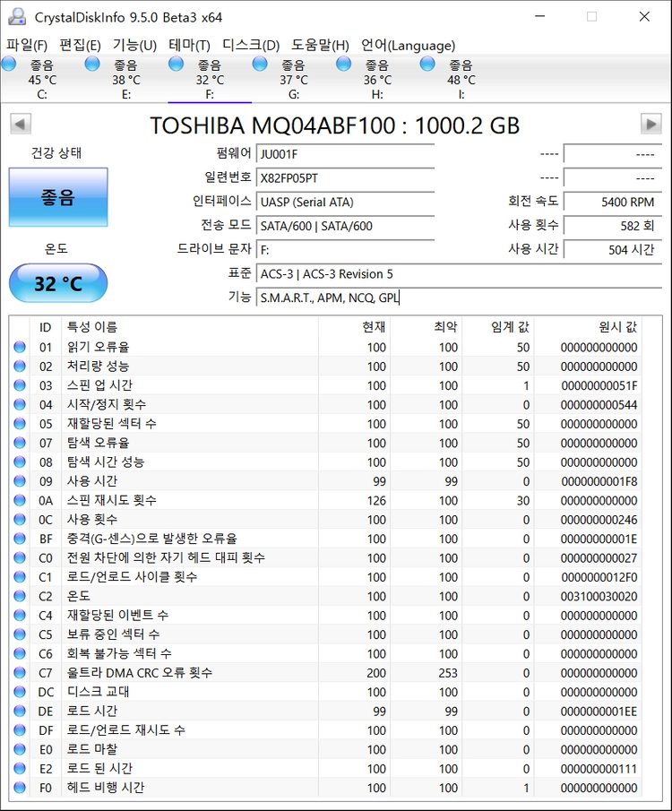Image resolution: width=672 pixels, height=811 pixels.
Task: Click the status icon for 울트라 DMA CRC 오류
Action: pos(20,672)
